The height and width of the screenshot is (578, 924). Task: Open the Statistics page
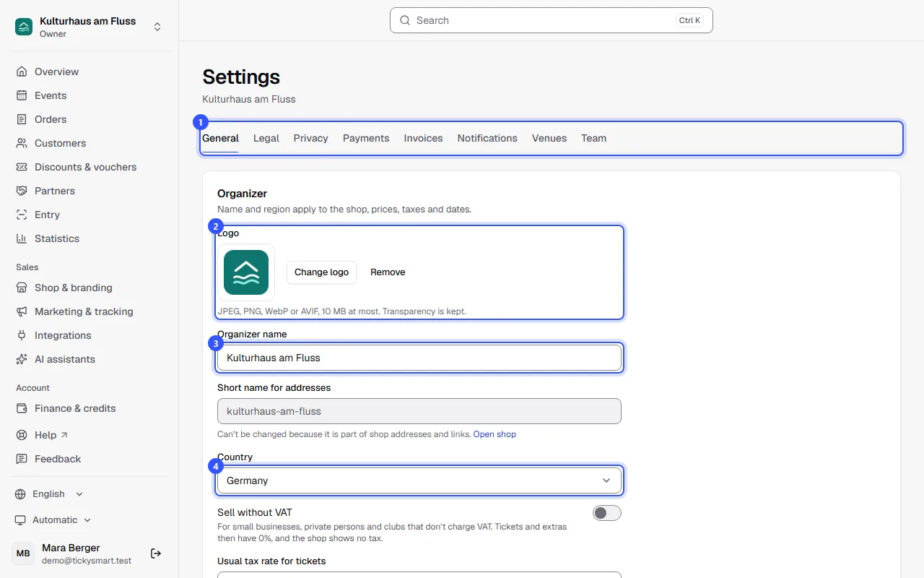coord(90,238)
